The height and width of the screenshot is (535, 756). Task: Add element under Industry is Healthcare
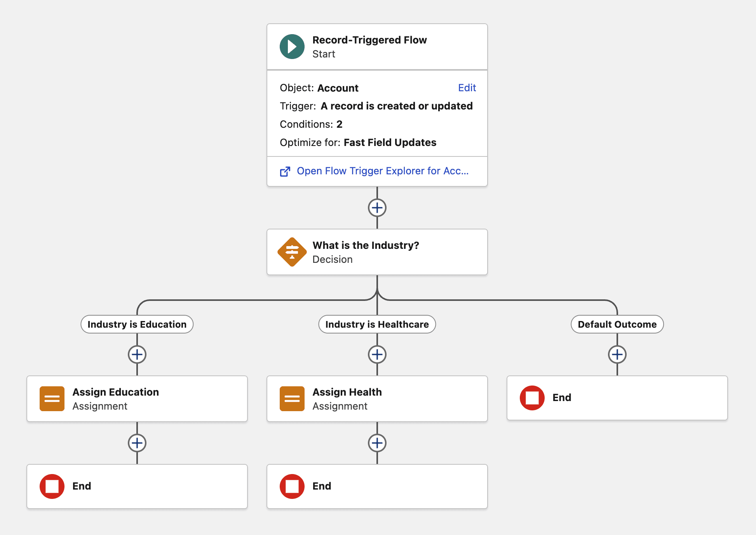click(377, 354)
